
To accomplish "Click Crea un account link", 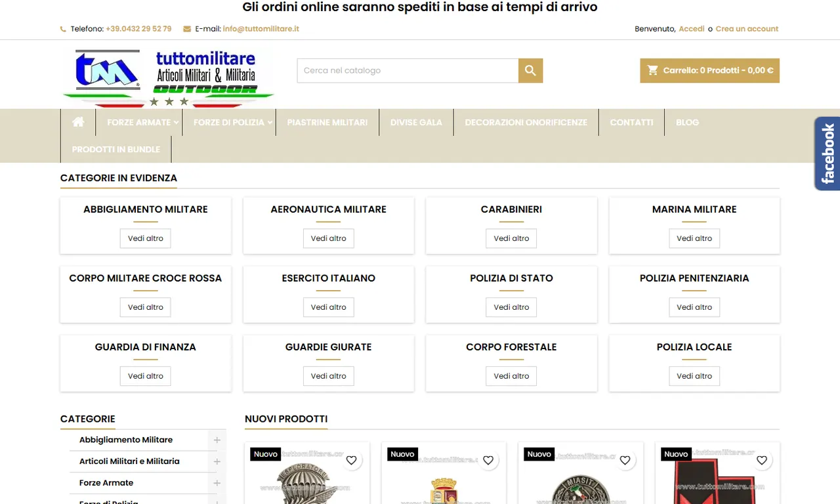I will point(747,29).
